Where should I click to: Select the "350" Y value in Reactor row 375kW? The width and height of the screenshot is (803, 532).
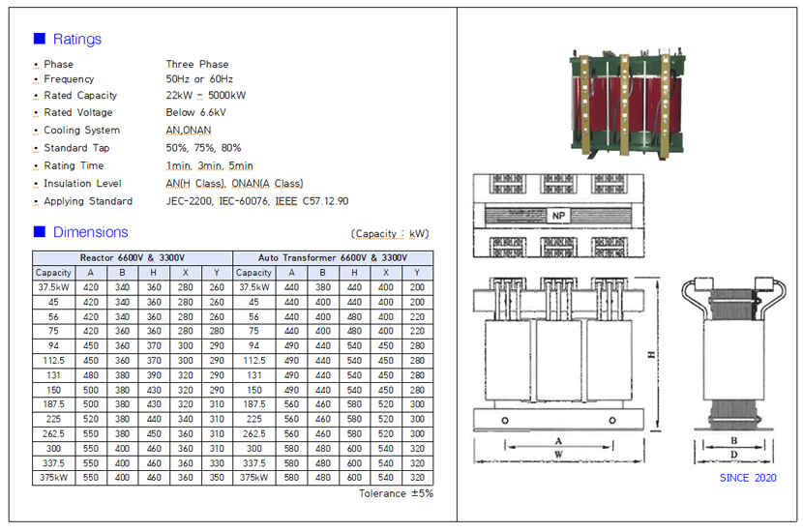click(x=217, y=478)
